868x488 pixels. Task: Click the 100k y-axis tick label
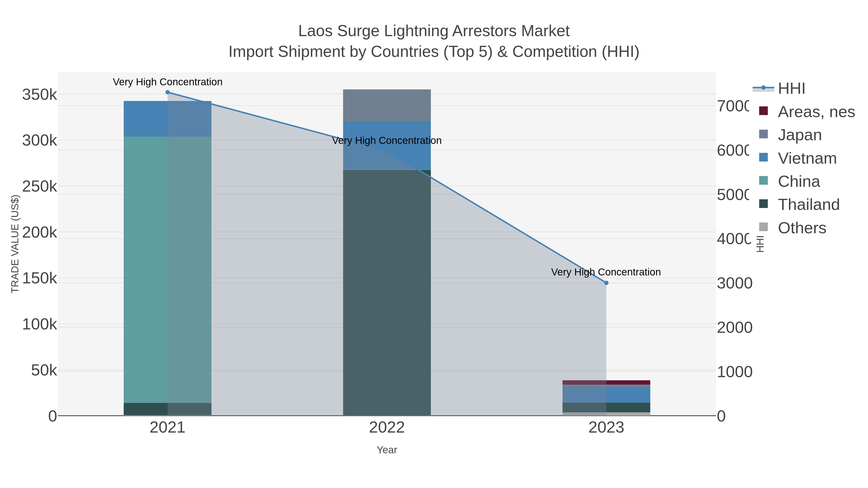[x=40, y=324]
